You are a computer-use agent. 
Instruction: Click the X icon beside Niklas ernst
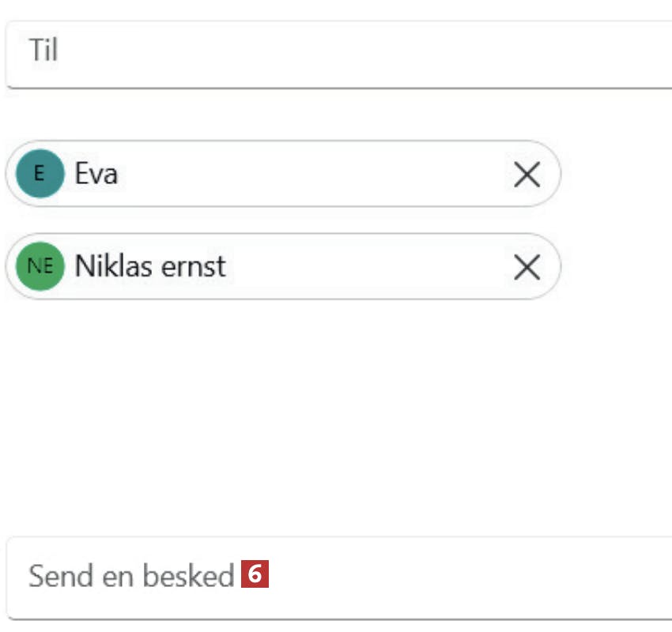tap(527, 267)
